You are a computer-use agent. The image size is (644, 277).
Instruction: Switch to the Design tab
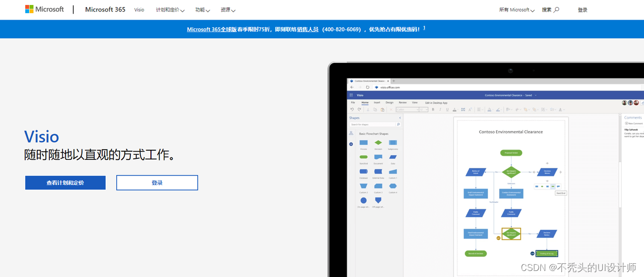click(x=389, y=103)
